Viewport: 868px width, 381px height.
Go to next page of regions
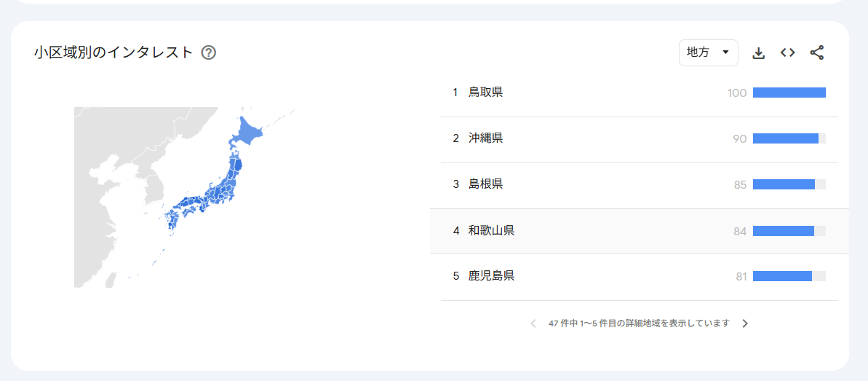(745, 323)
